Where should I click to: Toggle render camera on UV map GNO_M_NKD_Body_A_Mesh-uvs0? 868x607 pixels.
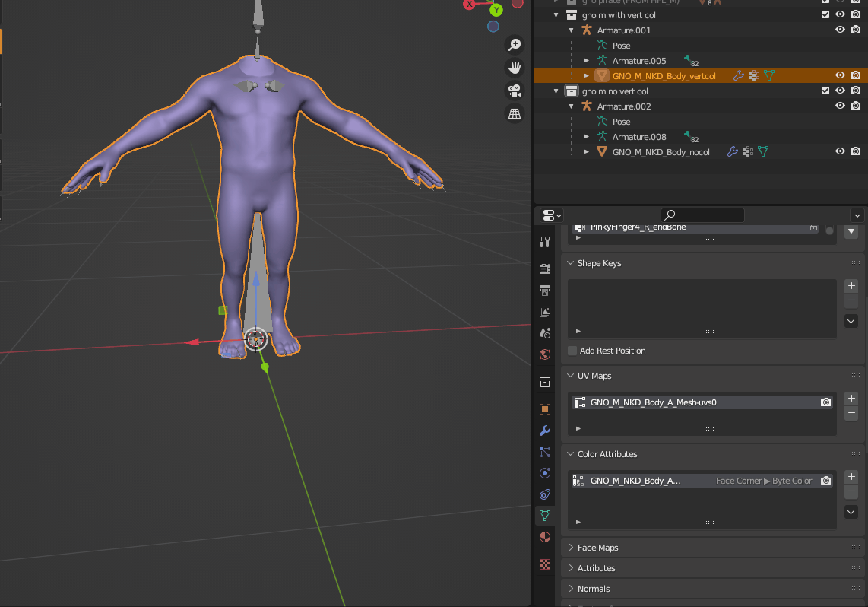click(825, 402)
